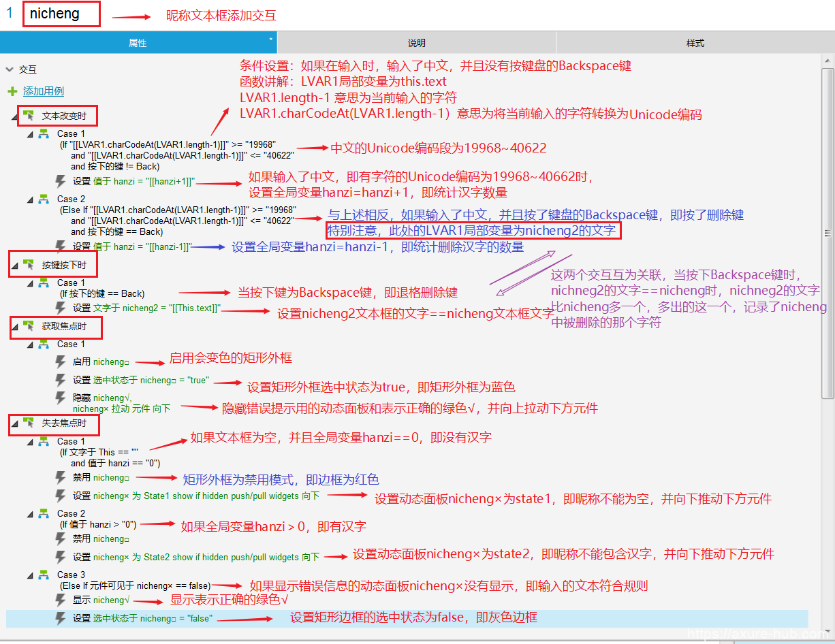
Task: Collapse the Case 3 tree triangle
Action: (x=30, y=575)
